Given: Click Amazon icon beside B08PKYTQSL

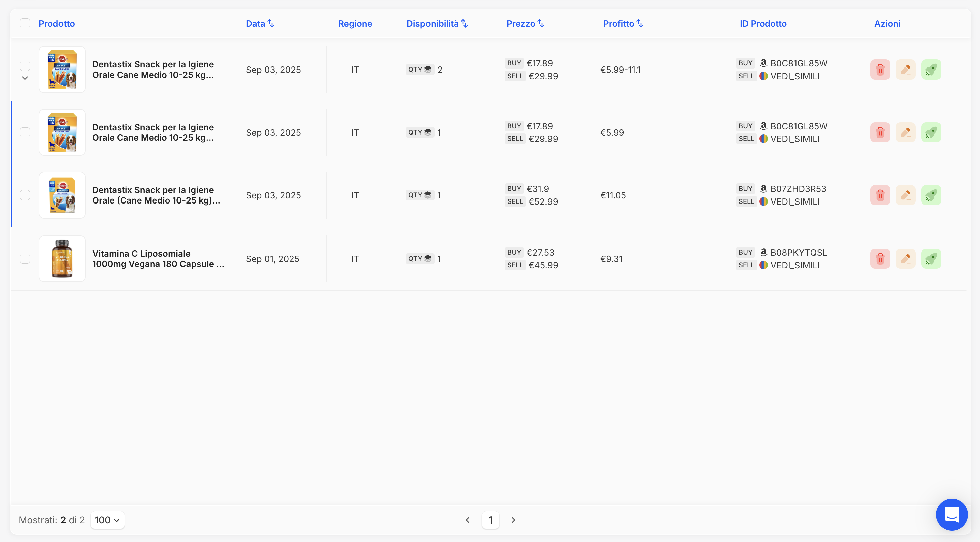Looking at the screenshot, I should pos(763,252).
